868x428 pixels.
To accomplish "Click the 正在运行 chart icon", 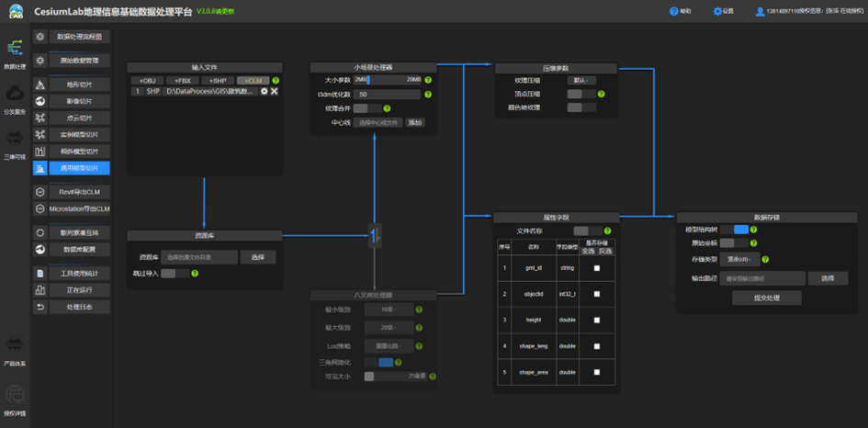I will 39,290.
